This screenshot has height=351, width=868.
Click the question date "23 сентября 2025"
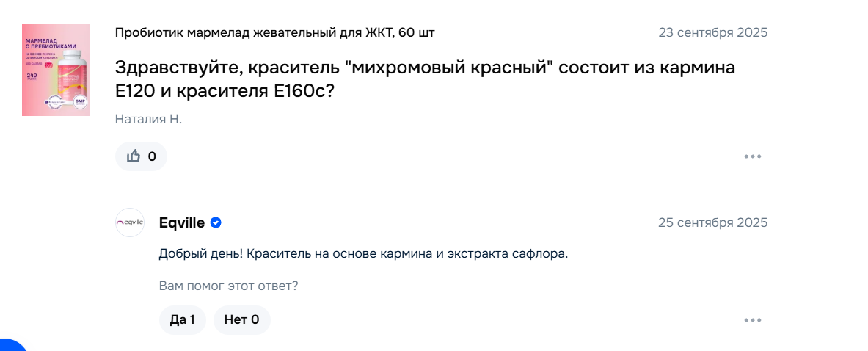tap(712, 32)
